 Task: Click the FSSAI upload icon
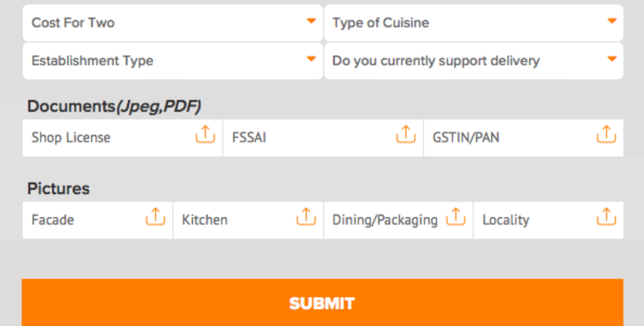tap(406, 134)
